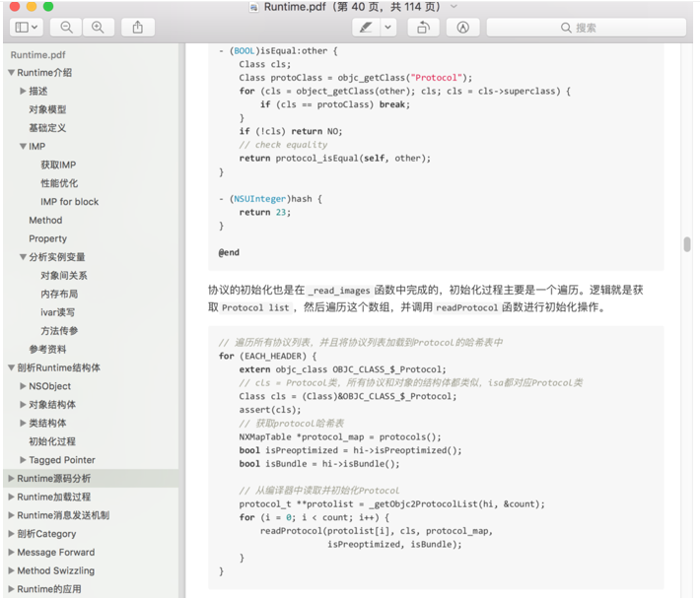Go to 对象模型 in outline
Screen dimensions: 700x598
(47, 109)
